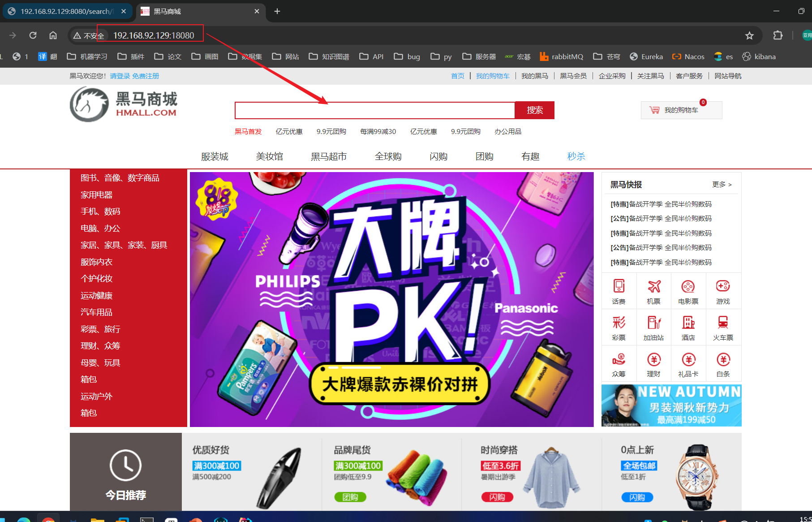Click 更多 > in 黑马快报 panel
The width and height of the screenshot is (812, 522).
(x=722, y=185)
